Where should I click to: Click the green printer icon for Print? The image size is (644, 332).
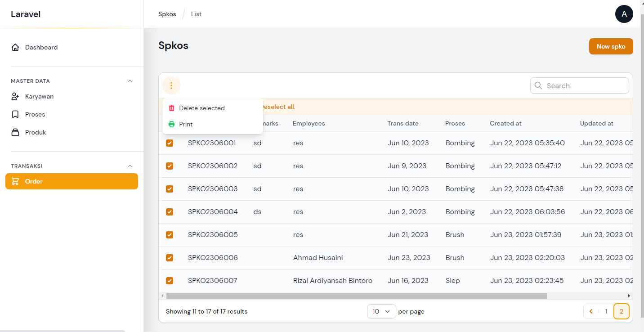[171, 124]
